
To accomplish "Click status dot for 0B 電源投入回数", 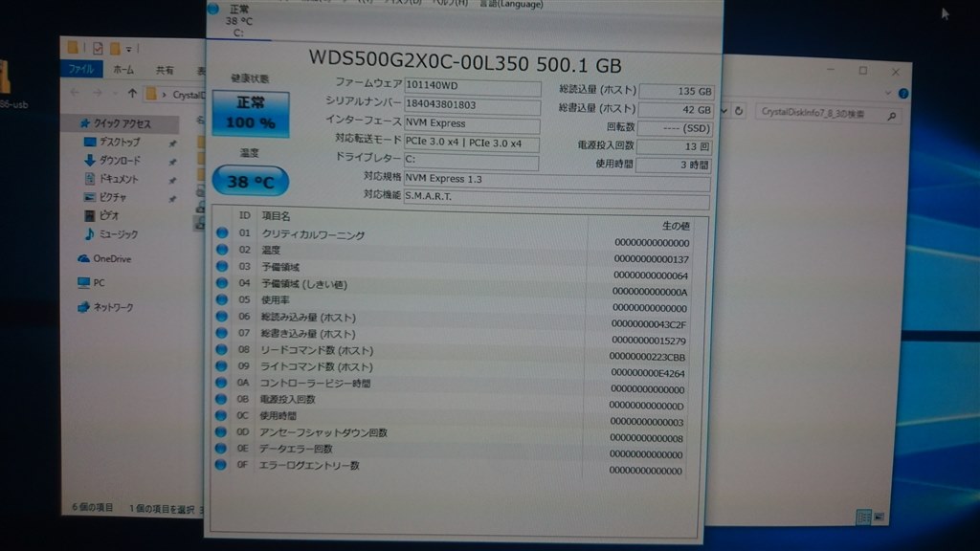I will click(x=221, y=399).
